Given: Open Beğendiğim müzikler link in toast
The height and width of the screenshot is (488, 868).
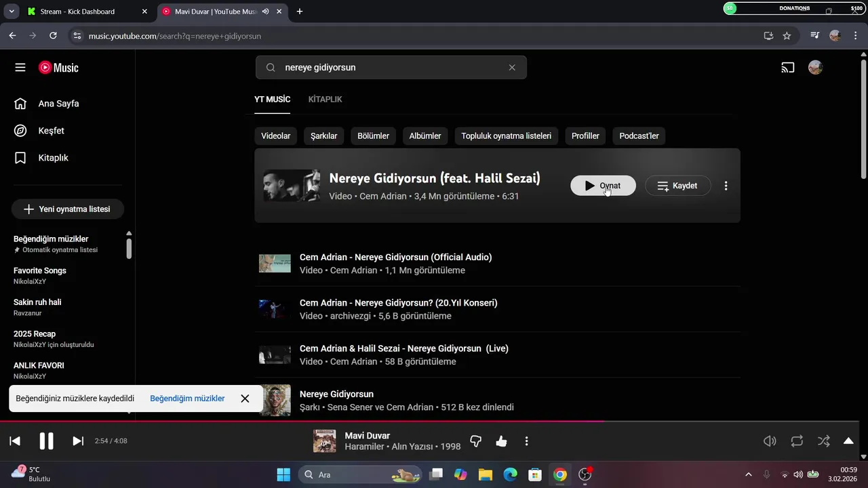Looking at the screenshot, I should (187, 399).
